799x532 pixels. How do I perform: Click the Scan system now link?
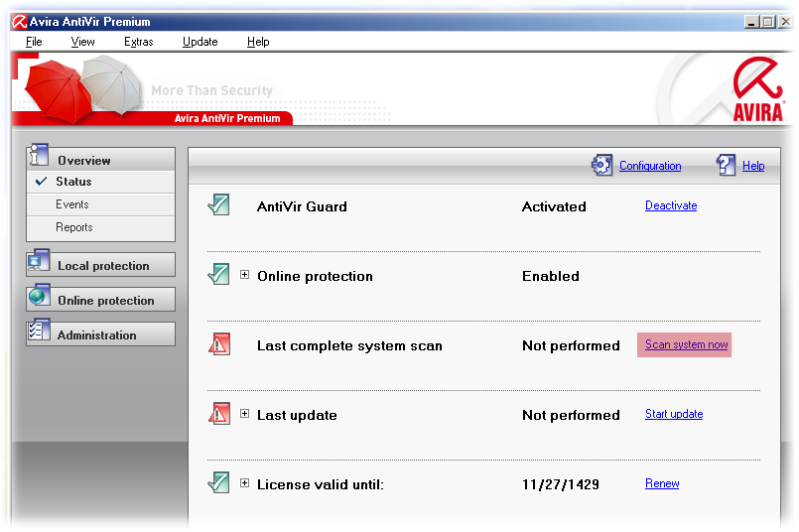pyautogui.click(x=686, y=344)
